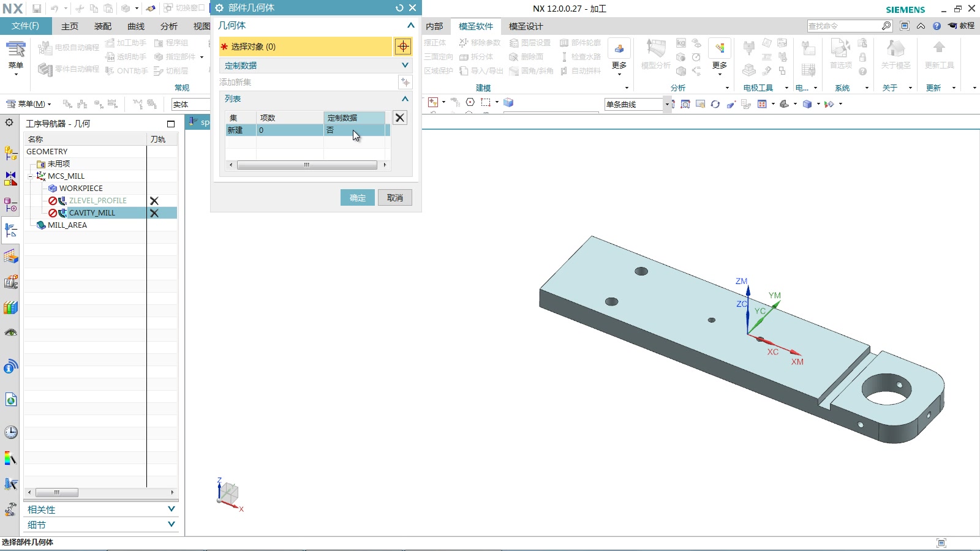Click the undo icon in quick access bar
Viewport: 980px width, 551px height.
pos(54,9)
